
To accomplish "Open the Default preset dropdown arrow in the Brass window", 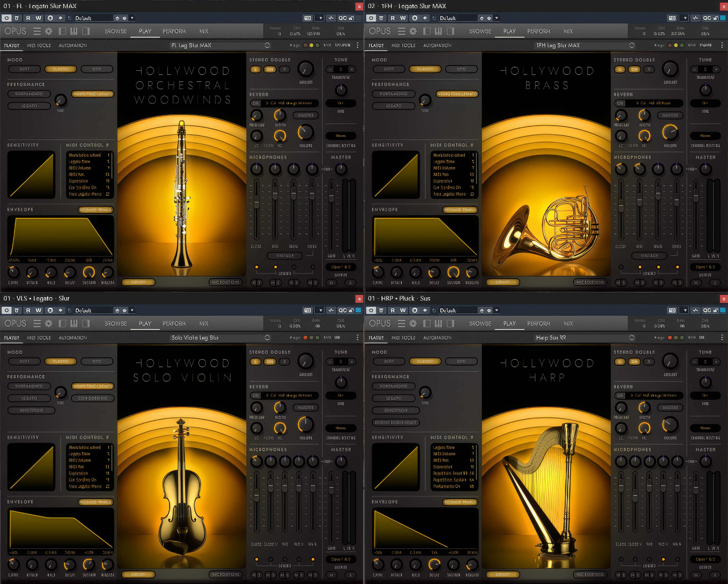I will pyautogui.click(x=496, y=18).
